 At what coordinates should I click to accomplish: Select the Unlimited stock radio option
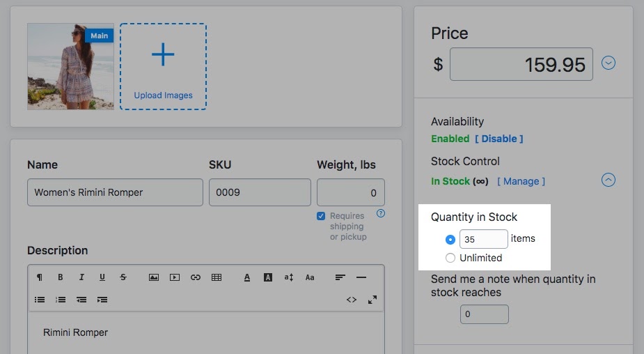450,258
